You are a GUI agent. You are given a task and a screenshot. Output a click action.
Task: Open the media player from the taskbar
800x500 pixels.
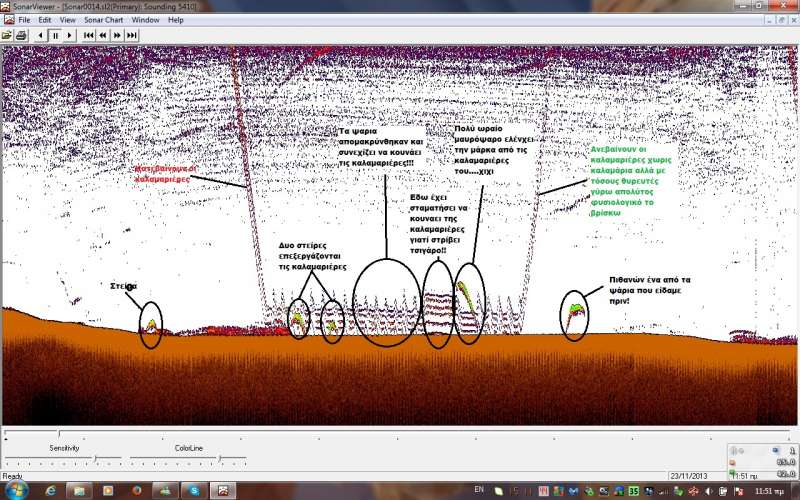pyautogui.click(x=108, y=491)
